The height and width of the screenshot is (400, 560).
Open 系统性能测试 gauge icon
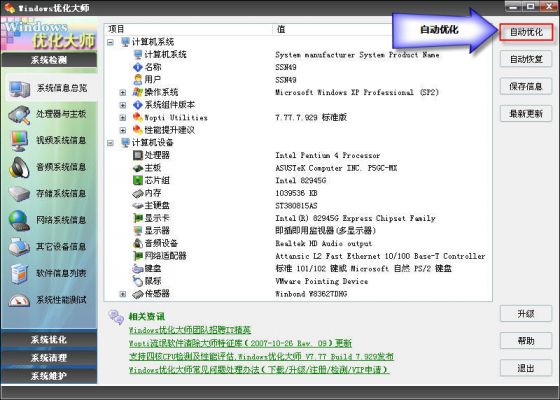19,300
